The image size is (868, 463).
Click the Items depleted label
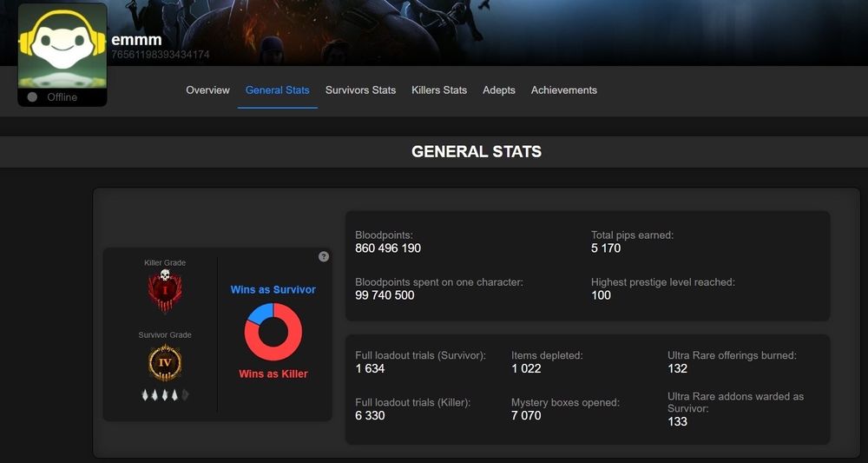click(x=547, y=355)
